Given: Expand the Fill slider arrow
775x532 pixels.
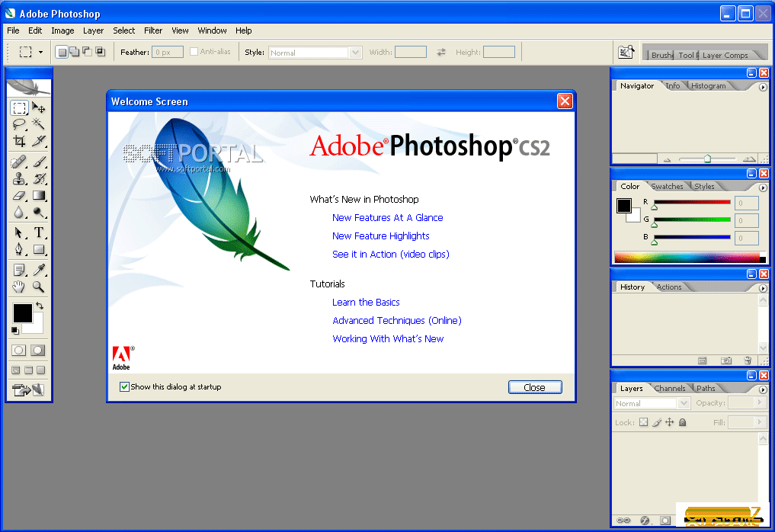Looking at the screenshot, I should 761,422.
